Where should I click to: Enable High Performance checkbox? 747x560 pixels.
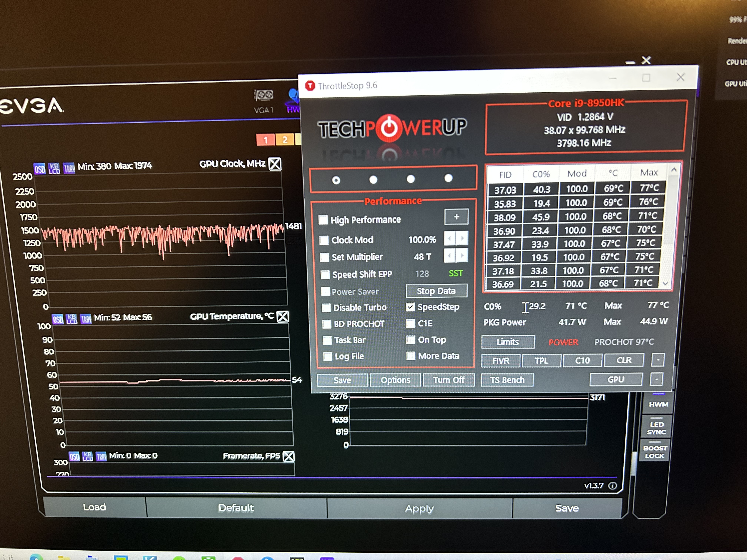(x=323, y=220)
